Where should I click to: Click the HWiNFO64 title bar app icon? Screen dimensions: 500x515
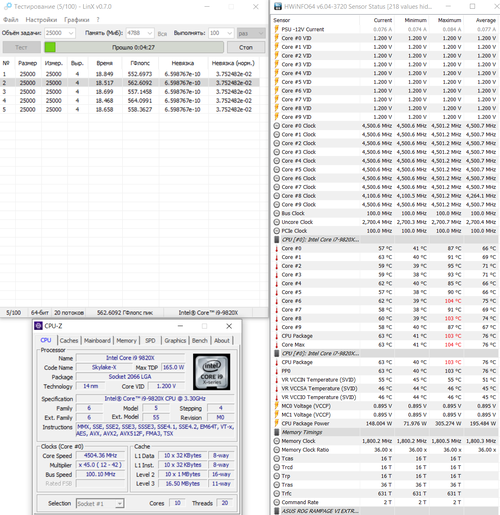click(277, 6)
